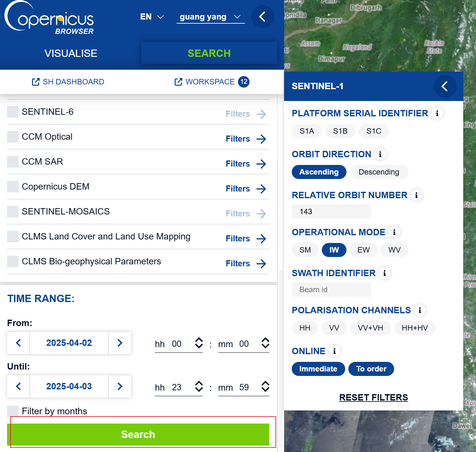Tick CLMS Bio-geophysical Parameters checkbox
The height and width of the screenshot is (452, 476).
click(x=13, y=261)
